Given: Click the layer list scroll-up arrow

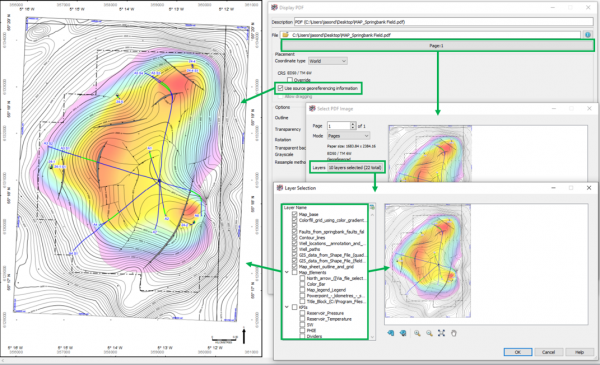Looking at the screenshot, I should [x=372, y=214].
